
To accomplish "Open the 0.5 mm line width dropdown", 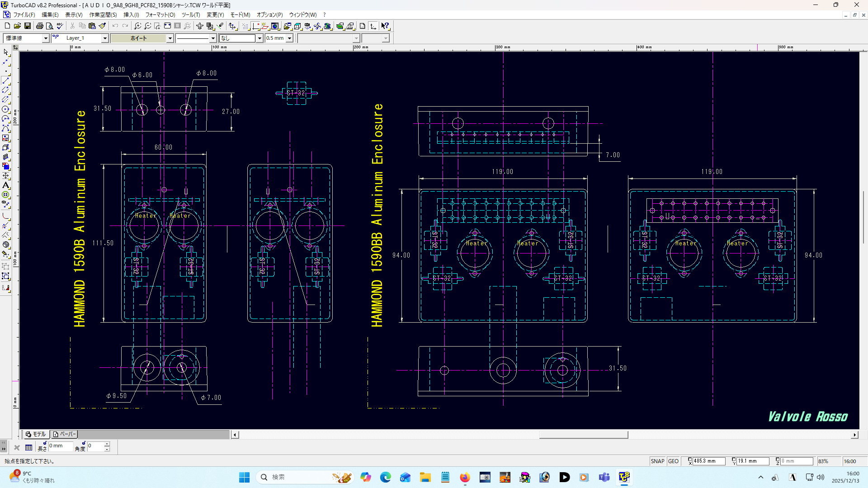I will pyautogui.click(x=289, y=38).
